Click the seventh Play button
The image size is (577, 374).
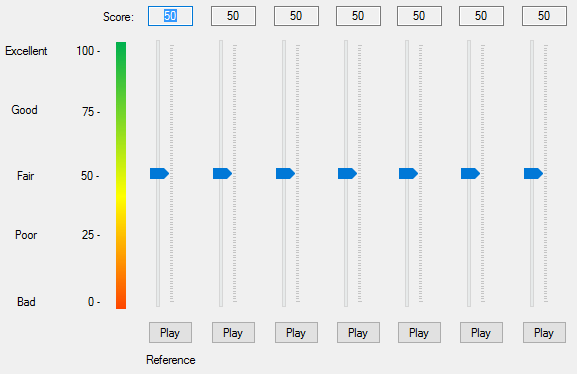(x=544, y=333)
